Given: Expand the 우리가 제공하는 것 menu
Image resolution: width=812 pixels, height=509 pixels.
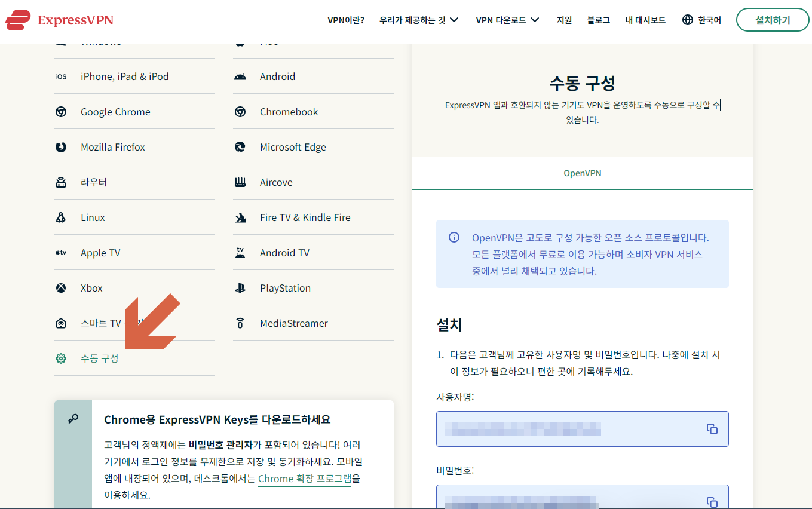Looking at the screenshot, I should 419,20.
